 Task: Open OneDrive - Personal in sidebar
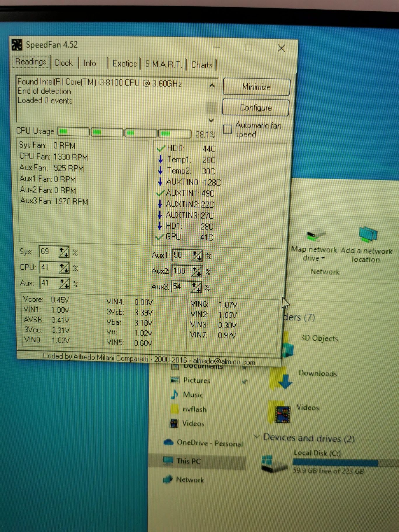coord(210,443)
